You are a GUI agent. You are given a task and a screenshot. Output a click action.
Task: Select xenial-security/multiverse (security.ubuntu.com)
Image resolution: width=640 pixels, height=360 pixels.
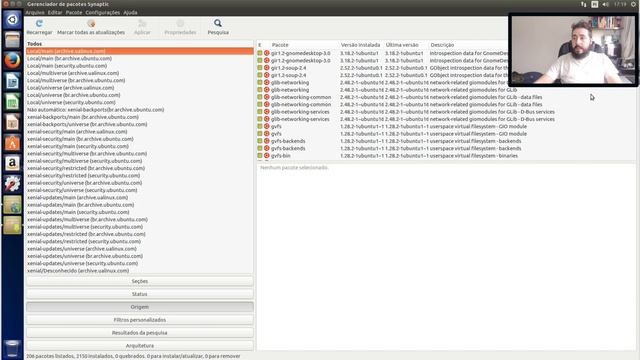pos(140,161)
